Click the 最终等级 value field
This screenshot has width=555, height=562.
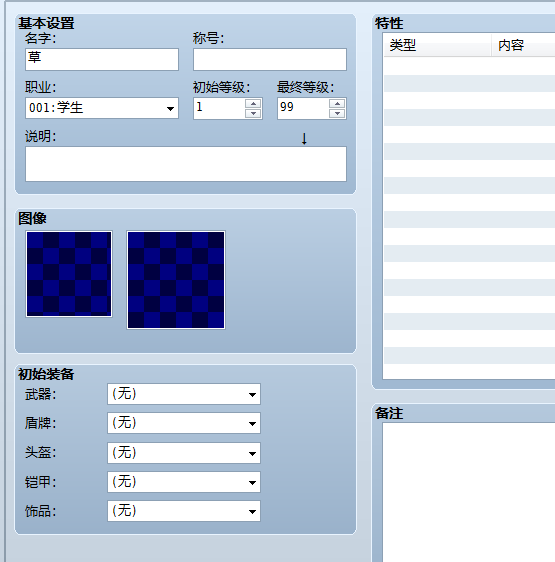coord(303,108)
